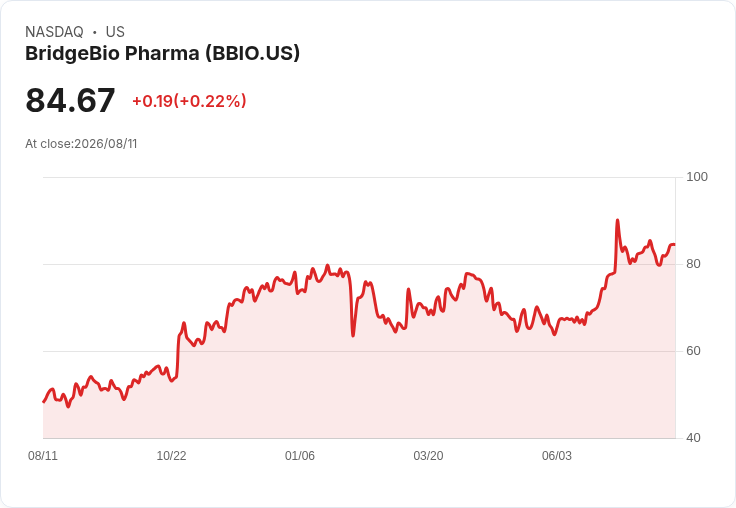
Task: Select the US market label
Action: [x=115, y=32]
